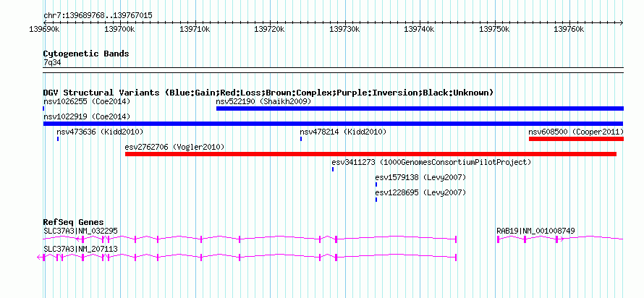Click the RefSeq Genes track heading
The width and height of the screenshot is (644, 298).
click(74, 223)
